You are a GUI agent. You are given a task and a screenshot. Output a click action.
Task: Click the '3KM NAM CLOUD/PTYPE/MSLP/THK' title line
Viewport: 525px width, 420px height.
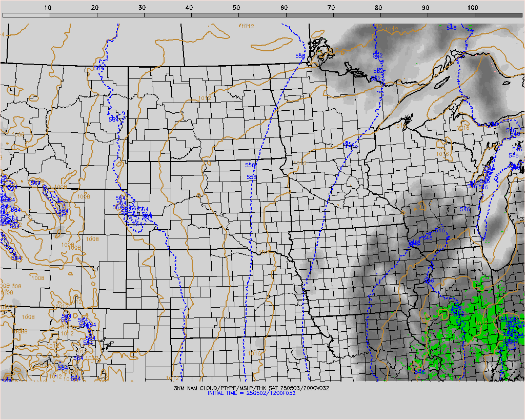pos(251,388)
